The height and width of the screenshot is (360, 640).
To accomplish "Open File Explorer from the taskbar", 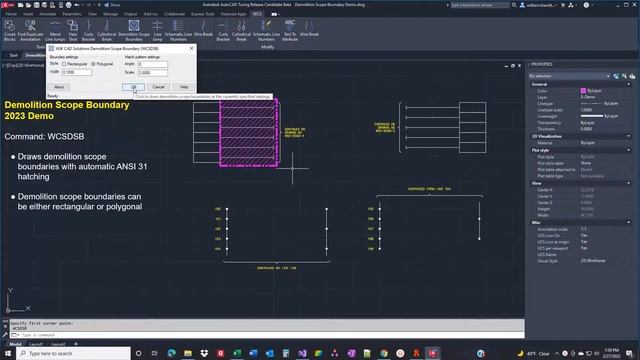I will pyautogui.click(x=188, y=353).
